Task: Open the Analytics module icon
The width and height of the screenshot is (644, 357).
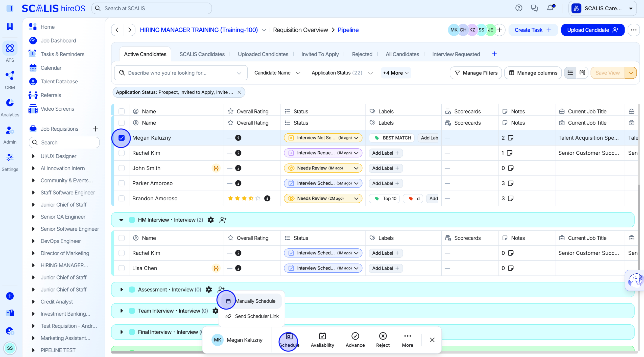Action: [x=10, y=103]
